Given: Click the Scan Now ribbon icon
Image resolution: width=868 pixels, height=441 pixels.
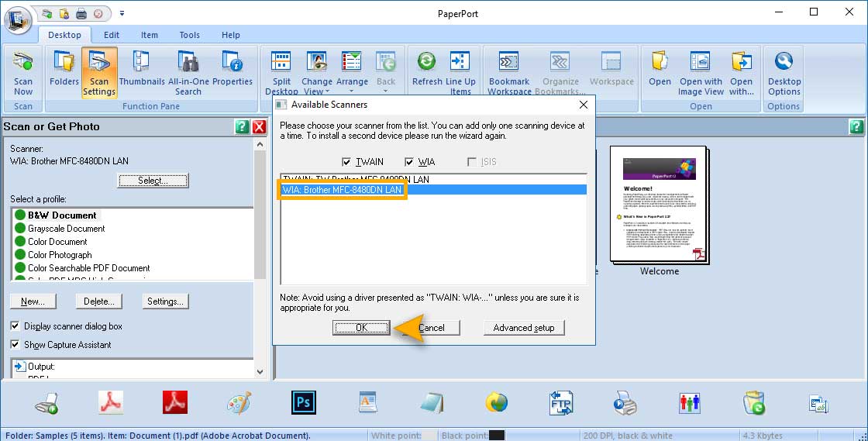Looking at the screenshot, I should coord(23,73).
